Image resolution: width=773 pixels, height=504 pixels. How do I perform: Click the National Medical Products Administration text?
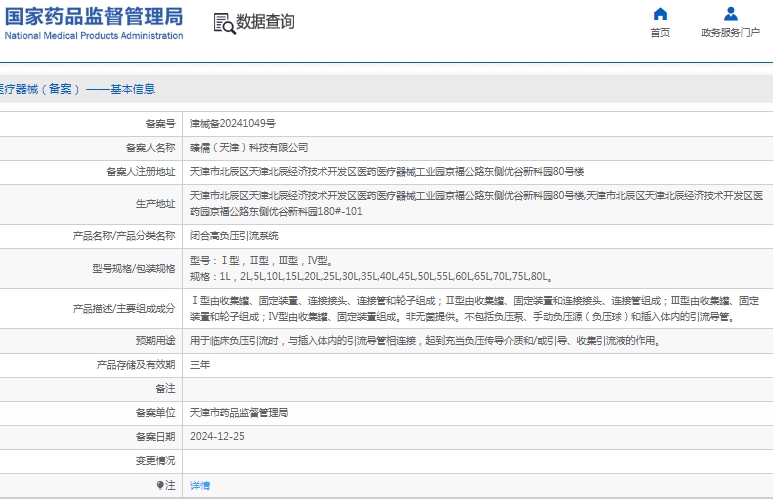(94, 36)
